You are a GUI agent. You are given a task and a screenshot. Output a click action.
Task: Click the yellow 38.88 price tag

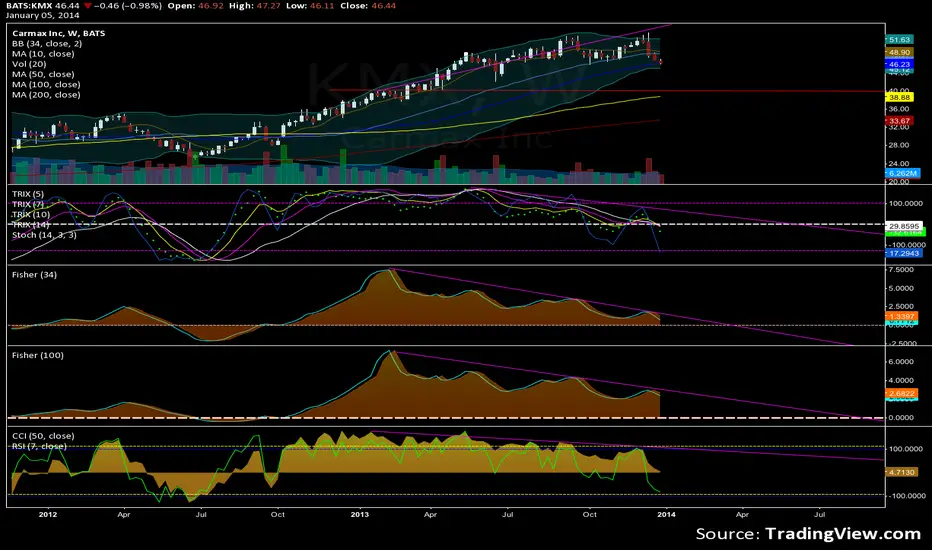tap(899, 97)
